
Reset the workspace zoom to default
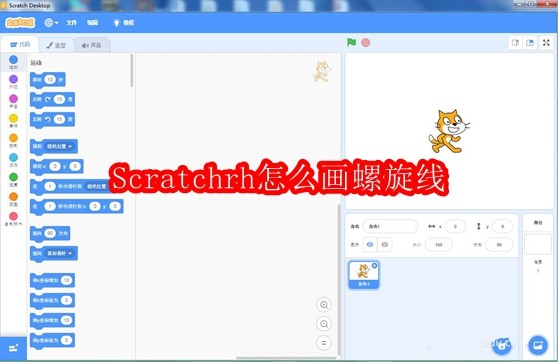click(324, 343)
